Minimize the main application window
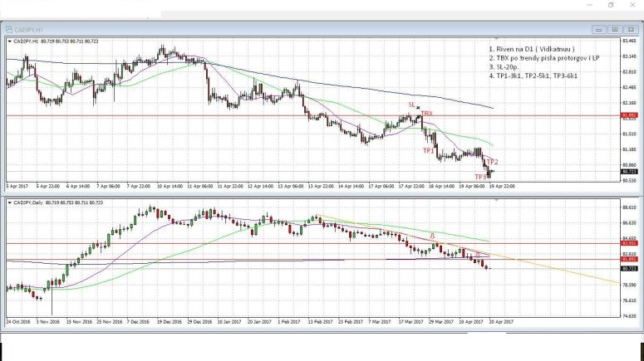This screenshot has width=644, height=361. pyautogui.click(x=587, y=5)
